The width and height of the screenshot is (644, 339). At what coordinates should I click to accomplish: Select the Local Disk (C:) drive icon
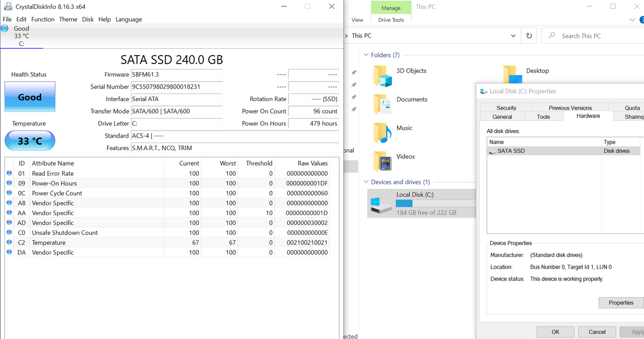[x=381, y=204]
